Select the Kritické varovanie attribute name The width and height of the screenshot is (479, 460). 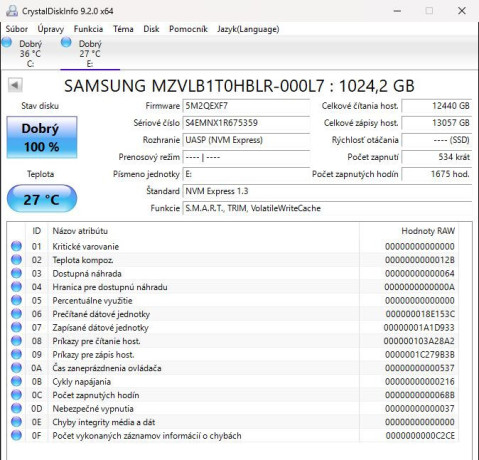[x=86, y=247]
